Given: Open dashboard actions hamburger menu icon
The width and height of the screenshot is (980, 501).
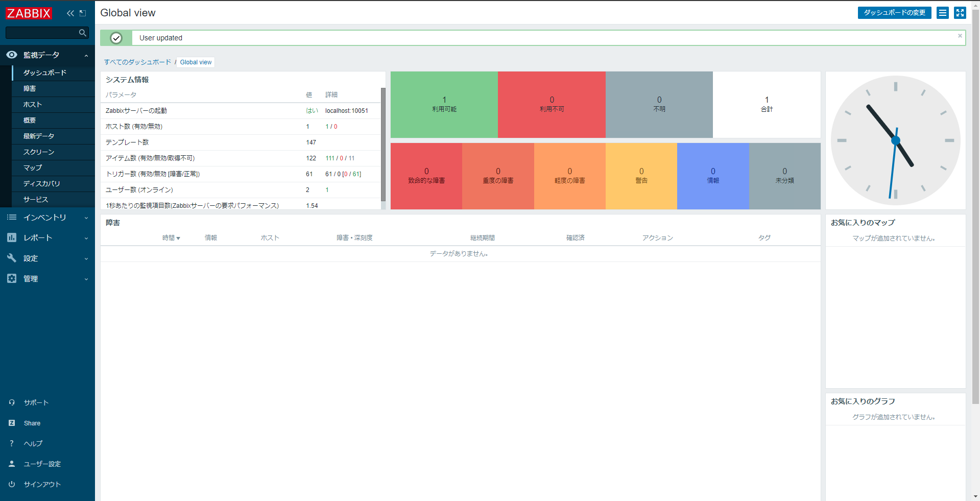Looking at the screenshot, I should (x=943, y=13).
